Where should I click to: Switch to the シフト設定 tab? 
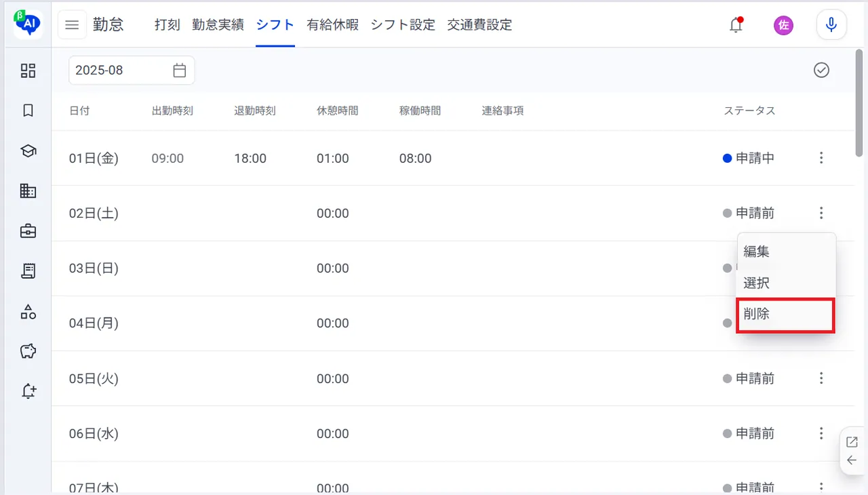tap(403, 25)
